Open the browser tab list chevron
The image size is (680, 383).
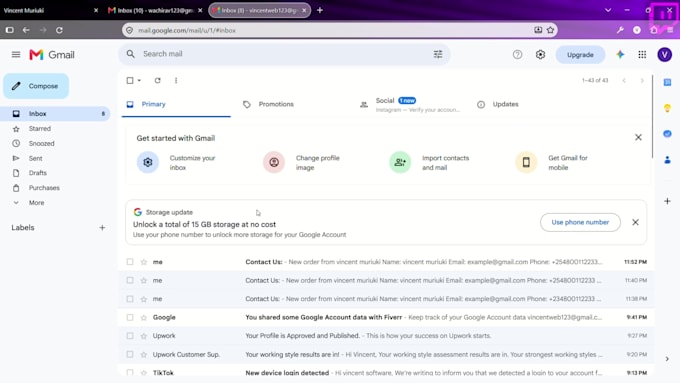(x=608, y=10)
